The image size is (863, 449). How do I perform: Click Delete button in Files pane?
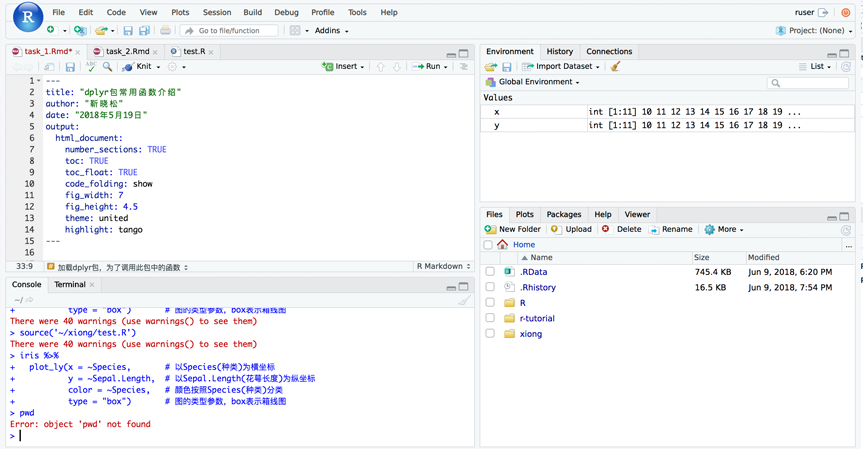click(x=621, y=229)
